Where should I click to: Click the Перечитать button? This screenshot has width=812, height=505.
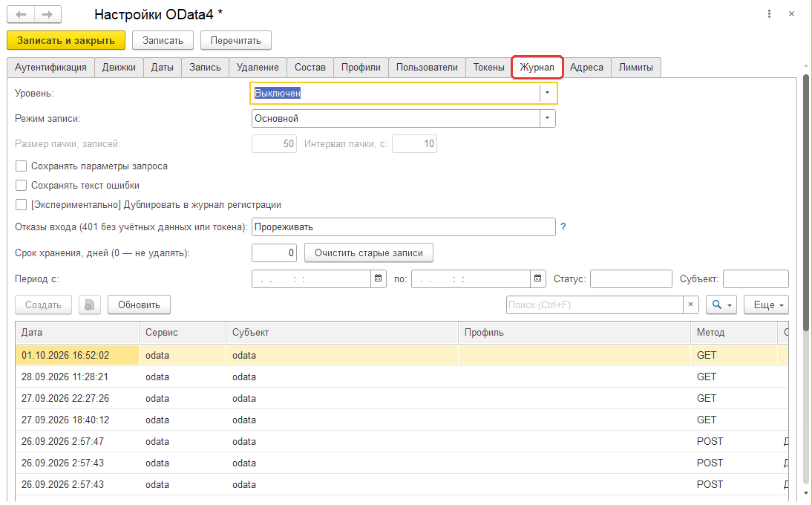[235, 40]
